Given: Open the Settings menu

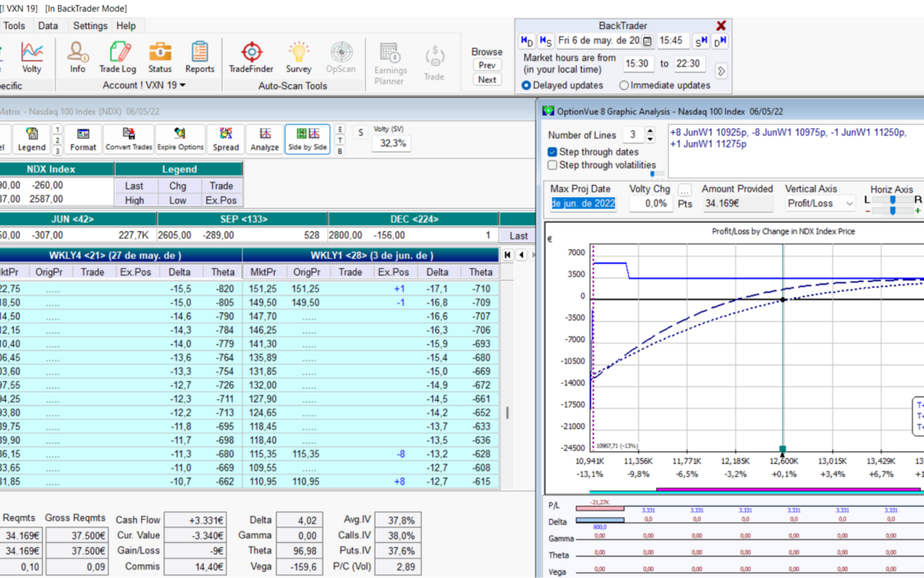Looking at the screenshot, I should point(90,26).
